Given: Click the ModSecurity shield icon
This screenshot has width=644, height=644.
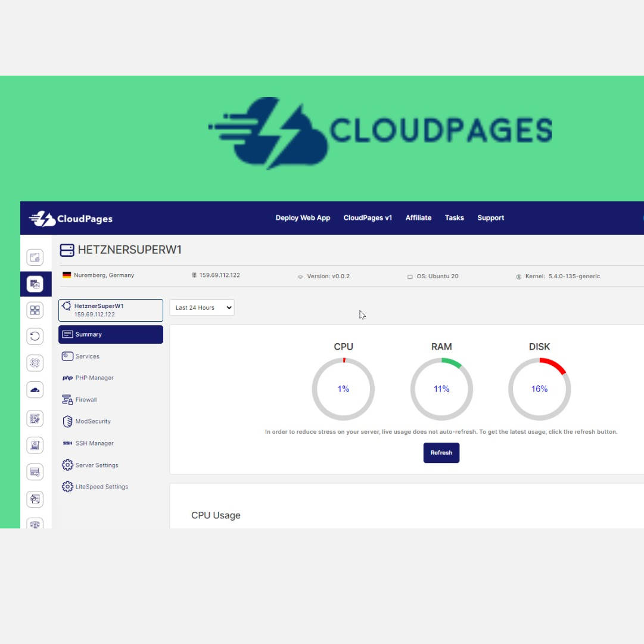Looking at the screenshot, I should click(67, 421).
